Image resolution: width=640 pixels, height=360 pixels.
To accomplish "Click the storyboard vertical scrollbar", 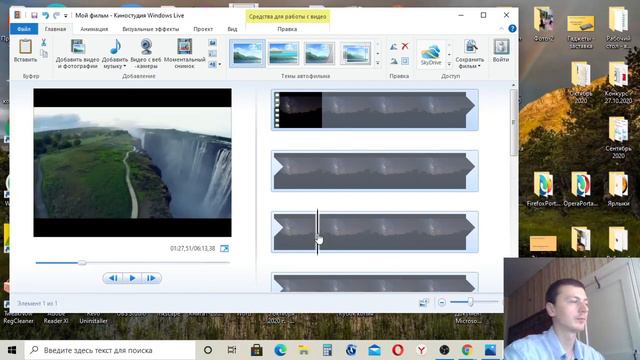I will tap(513, 122).
